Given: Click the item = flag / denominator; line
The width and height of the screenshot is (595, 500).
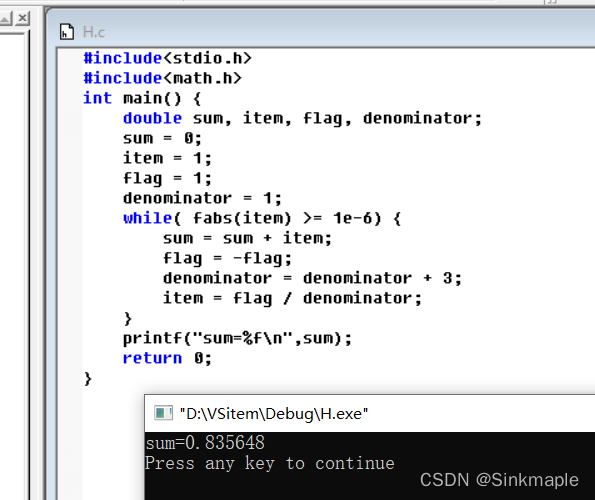Looking at the screenshot, I should pos(292,298).
